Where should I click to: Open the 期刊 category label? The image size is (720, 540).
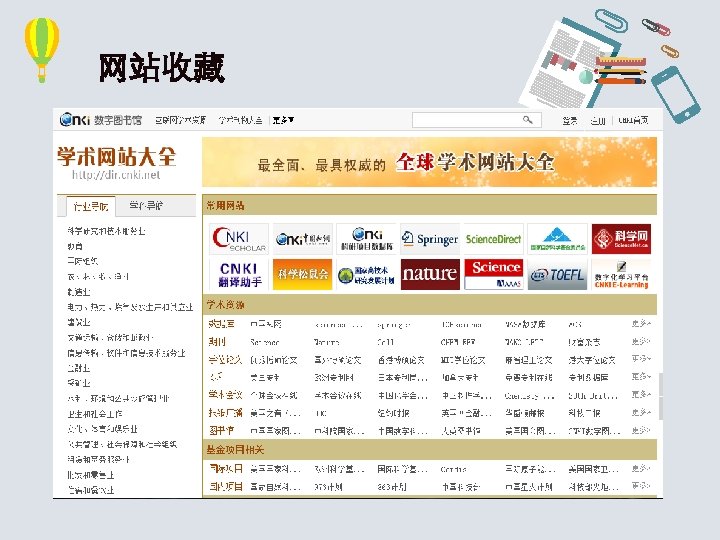(217, 342)
